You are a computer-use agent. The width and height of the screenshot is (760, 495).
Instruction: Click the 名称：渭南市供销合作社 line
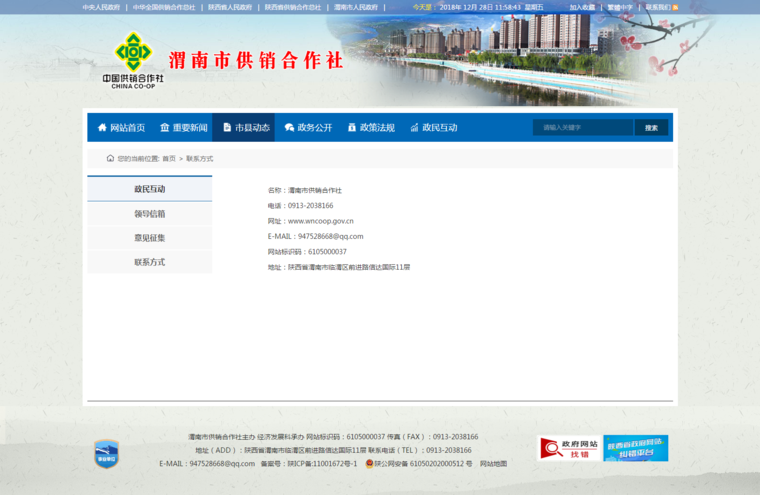point(304,190)
